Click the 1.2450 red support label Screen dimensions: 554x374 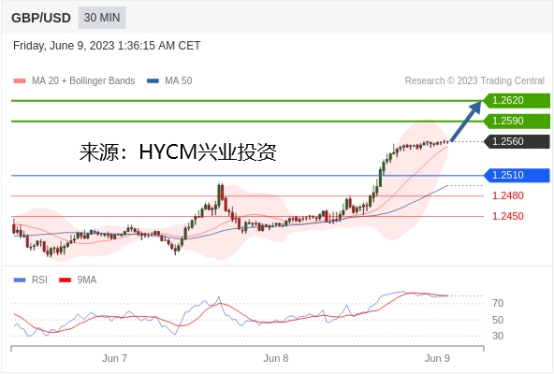(x=508, y=216)
